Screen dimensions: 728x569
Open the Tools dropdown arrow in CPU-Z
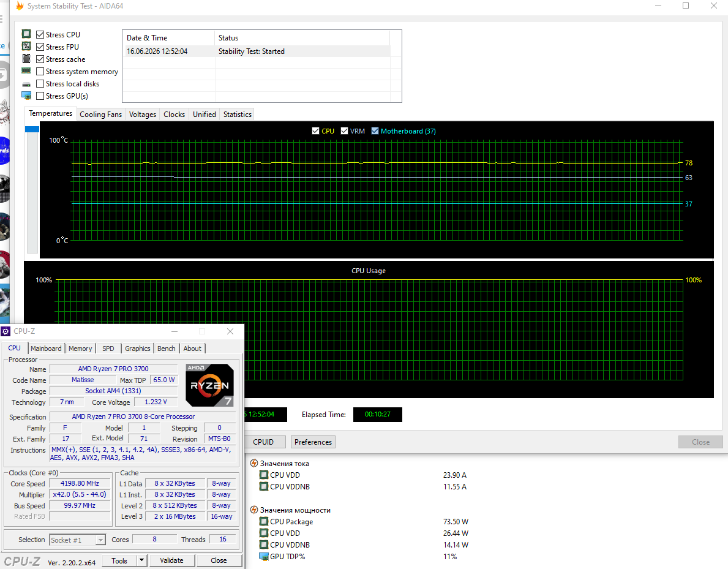(142, 560)
